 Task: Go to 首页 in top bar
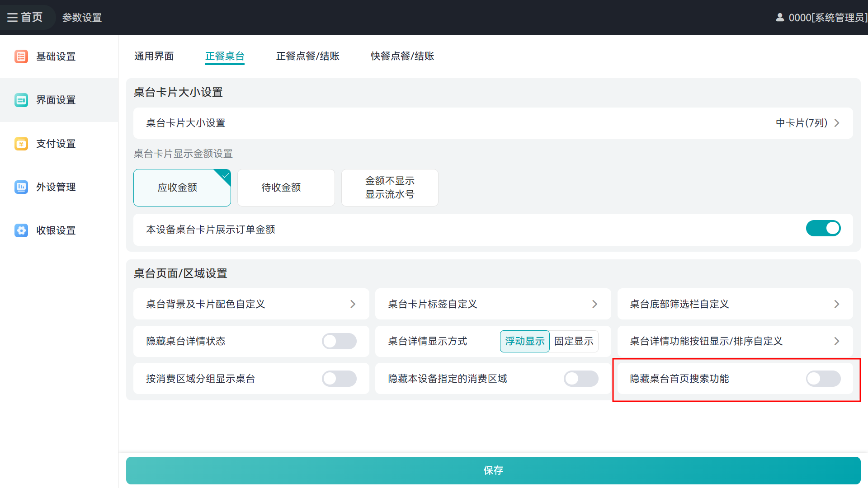pyautogui.click(x=32, y=18)
